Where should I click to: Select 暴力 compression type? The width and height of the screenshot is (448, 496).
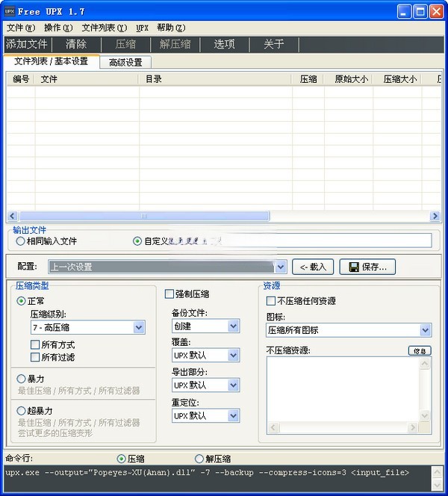pos(31,379)
